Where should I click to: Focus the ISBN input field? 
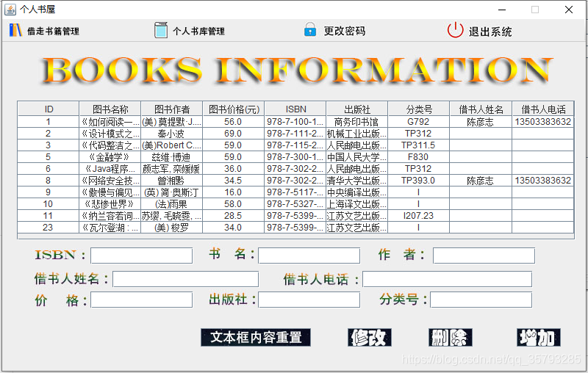click(141, 256)
